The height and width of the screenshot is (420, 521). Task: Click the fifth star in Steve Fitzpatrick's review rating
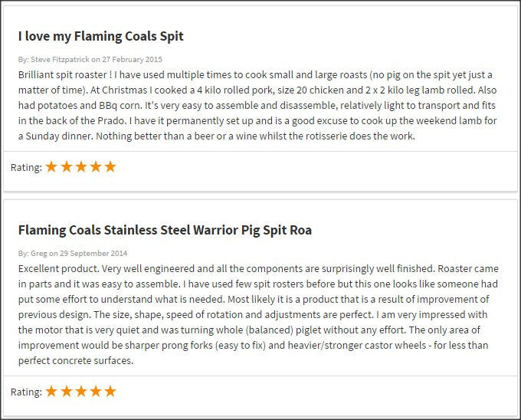coord(110,166)
